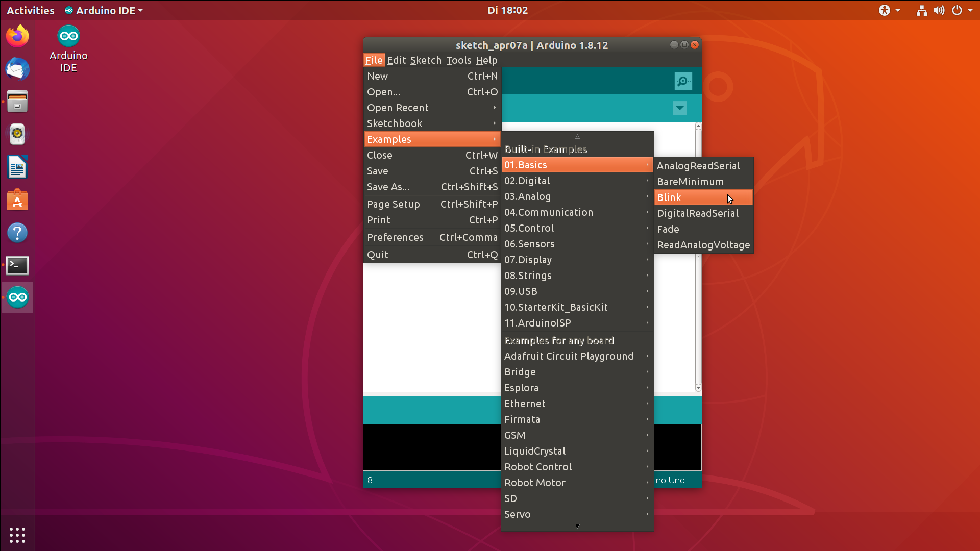Open the tab dropdown arrow button

[x=679, y=108]
